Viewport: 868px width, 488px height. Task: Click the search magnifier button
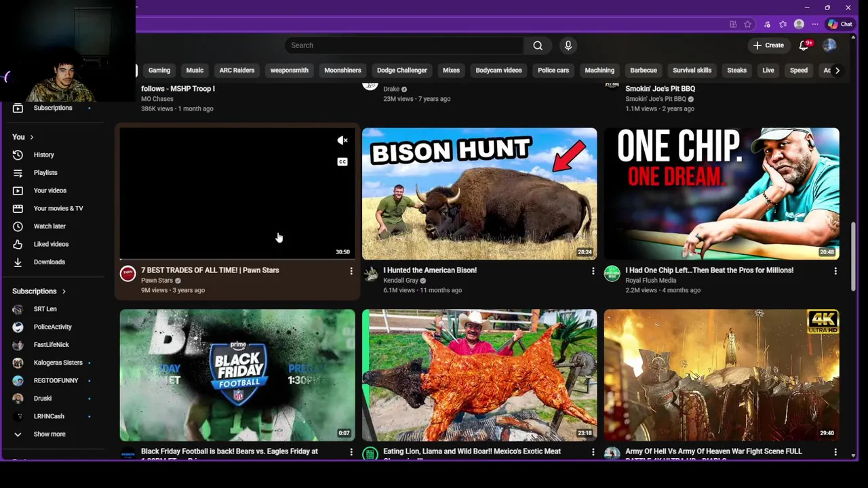[x=538, y=45]
